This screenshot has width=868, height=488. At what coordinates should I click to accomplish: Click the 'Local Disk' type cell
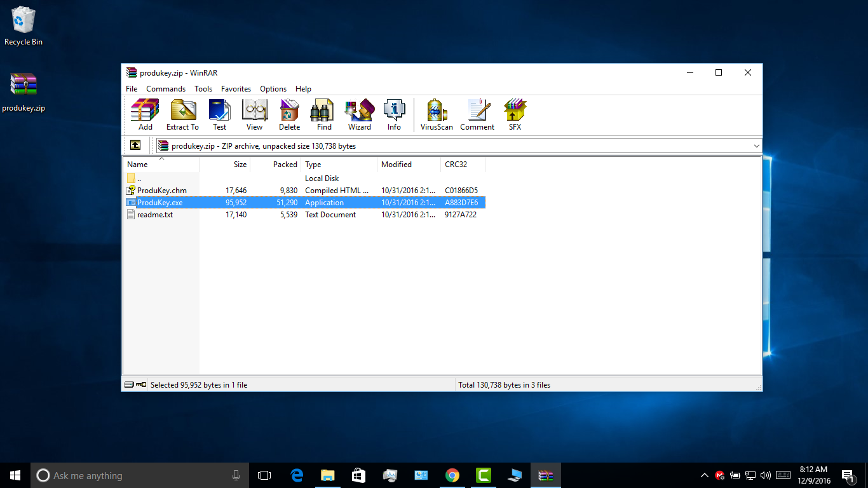pyautogui.click(x=322, y=179)
